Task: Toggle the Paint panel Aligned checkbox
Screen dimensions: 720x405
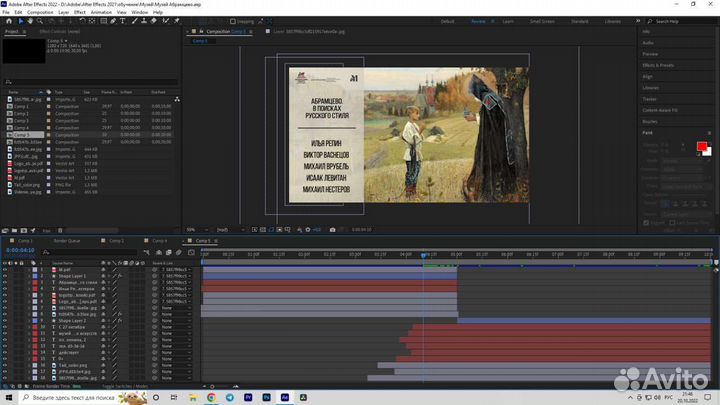Action: tap(646, 223)
